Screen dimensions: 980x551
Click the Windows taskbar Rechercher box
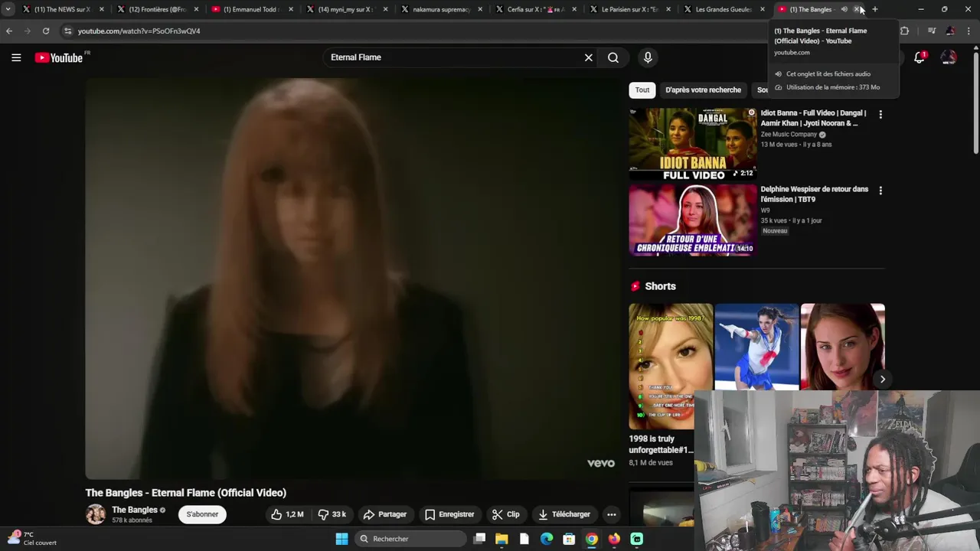410,539
